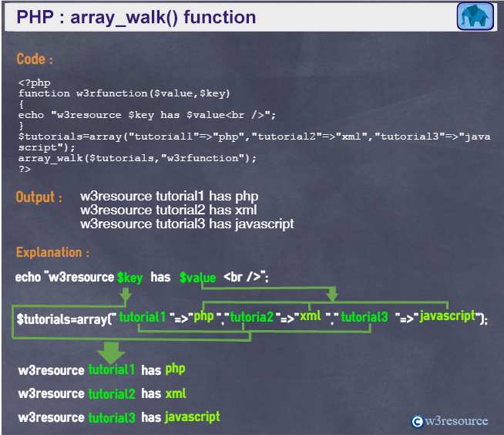The height and width of the screenshot is (435, 504).
Task: Select the monospace echo line in the Code section
Action: (147, 115)
